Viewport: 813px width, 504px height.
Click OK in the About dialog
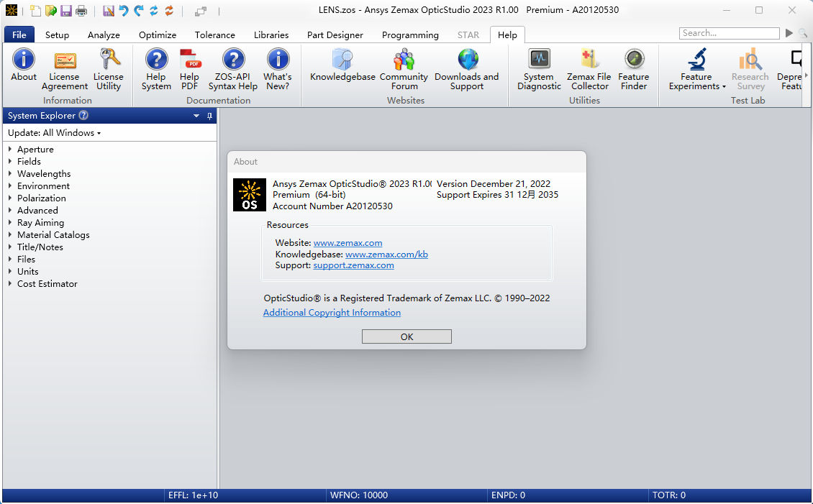click(x=407, y=336)
